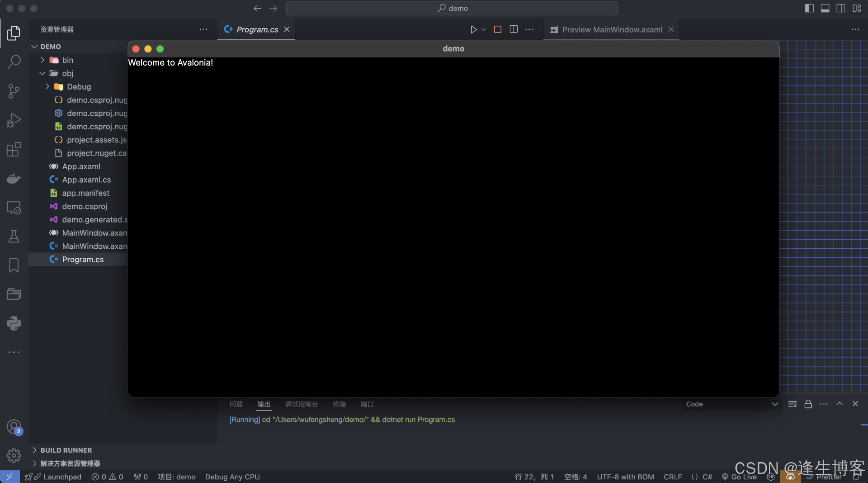Open the Bookmarks view

(14, 265)
